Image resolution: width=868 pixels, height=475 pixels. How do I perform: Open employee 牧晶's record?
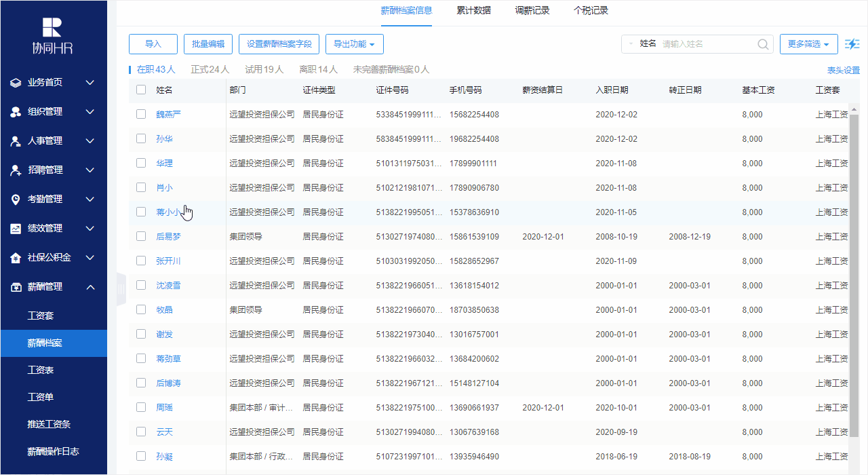click(x=164, y=309)
